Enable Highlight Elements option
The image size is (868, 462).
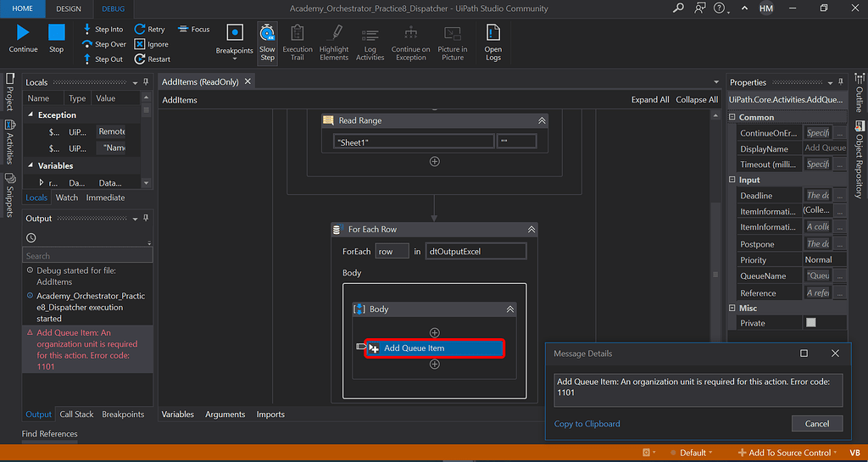pos(334,42)
